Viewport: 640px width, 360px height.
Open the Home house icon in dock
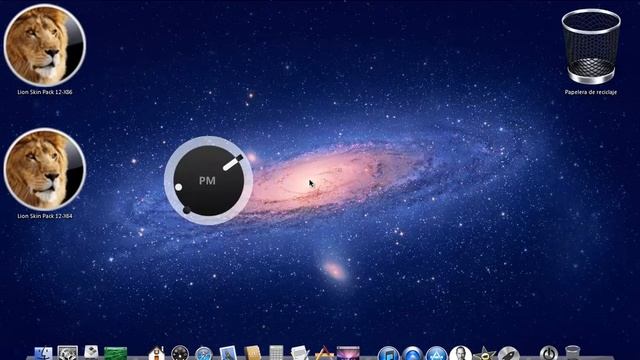coord(156,353)
